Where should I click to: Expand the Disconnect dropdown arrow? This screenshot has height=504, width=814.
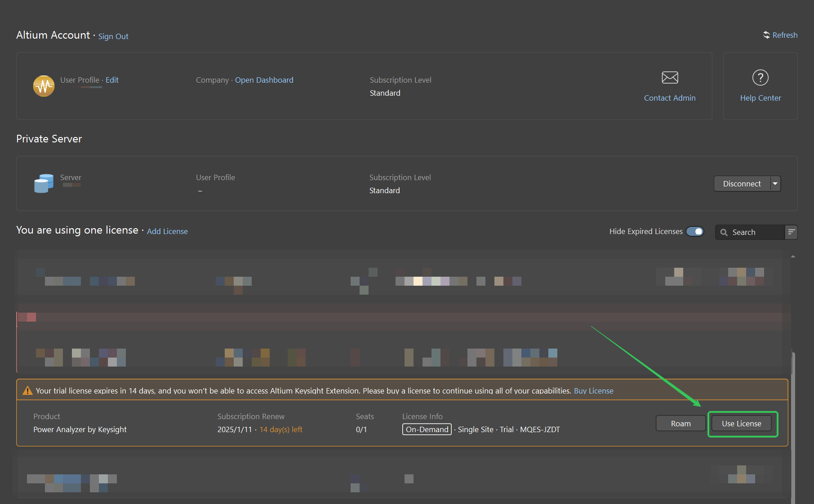[775, 184]
